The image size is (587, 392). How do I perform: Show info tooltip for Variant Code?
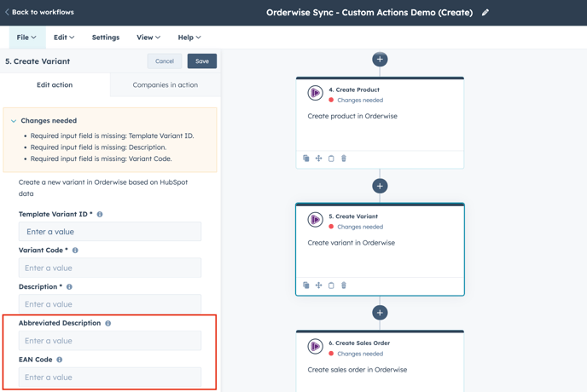coord(75,251)
